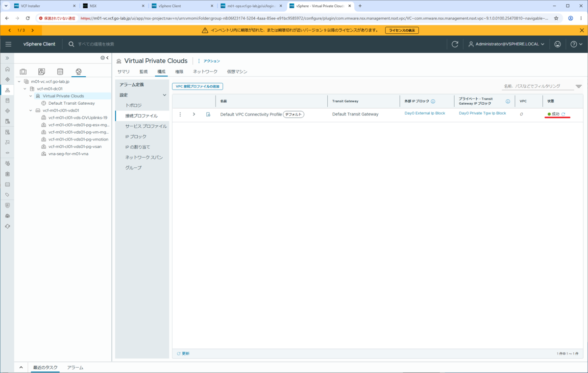This screenshot has height=373, width=588.
Task: Switch to the 監視 tab
Action: (144, 71)
